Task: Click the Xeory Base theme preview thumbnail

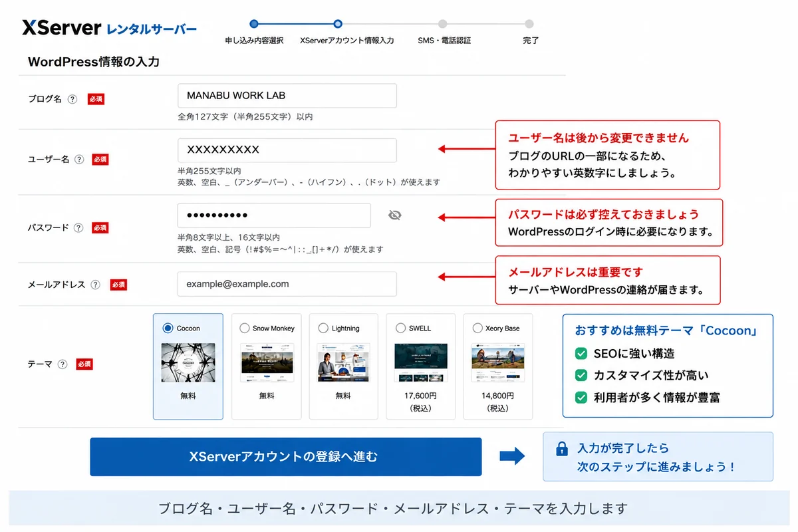Action: pos(498,362)
